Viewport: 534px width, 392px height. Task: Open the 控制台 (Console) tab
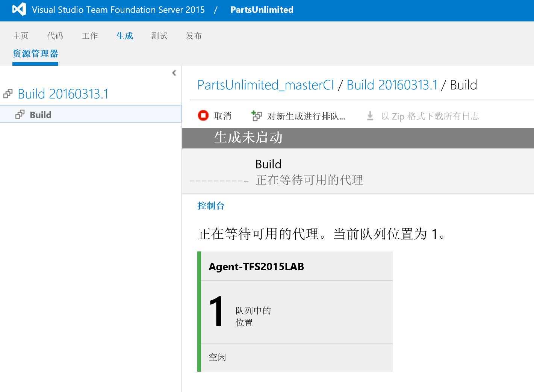point(211,206)
